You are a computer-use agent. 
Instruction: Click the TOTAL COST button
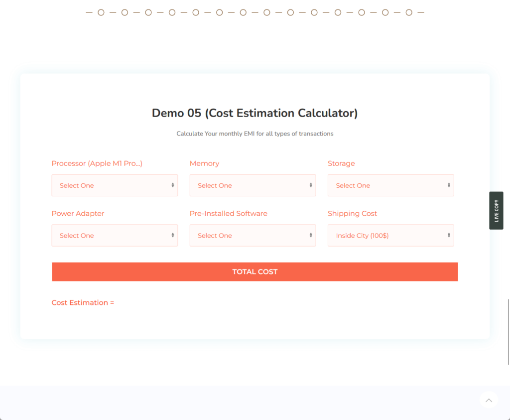coord(255,272)
